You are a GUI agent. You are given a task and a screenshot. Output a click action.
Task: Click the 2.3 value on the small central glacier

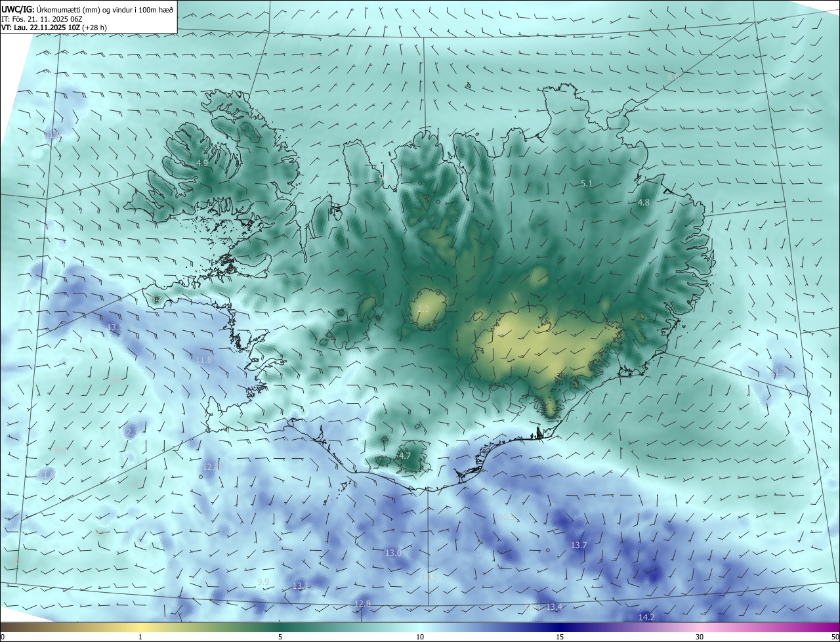coord(423,309)
